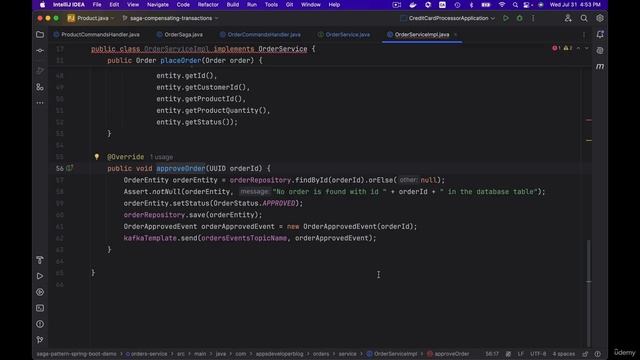Click appsdeveloperblog in the breadcrumb path

pyautogui.click(x=279, y=354)
